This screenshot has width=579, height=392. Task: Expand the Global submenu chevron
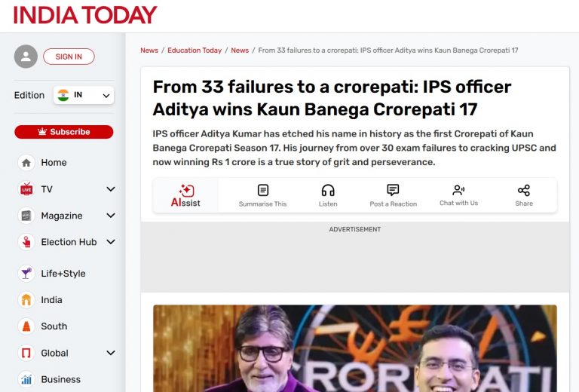pyautogui.click(x=110, y=353)
